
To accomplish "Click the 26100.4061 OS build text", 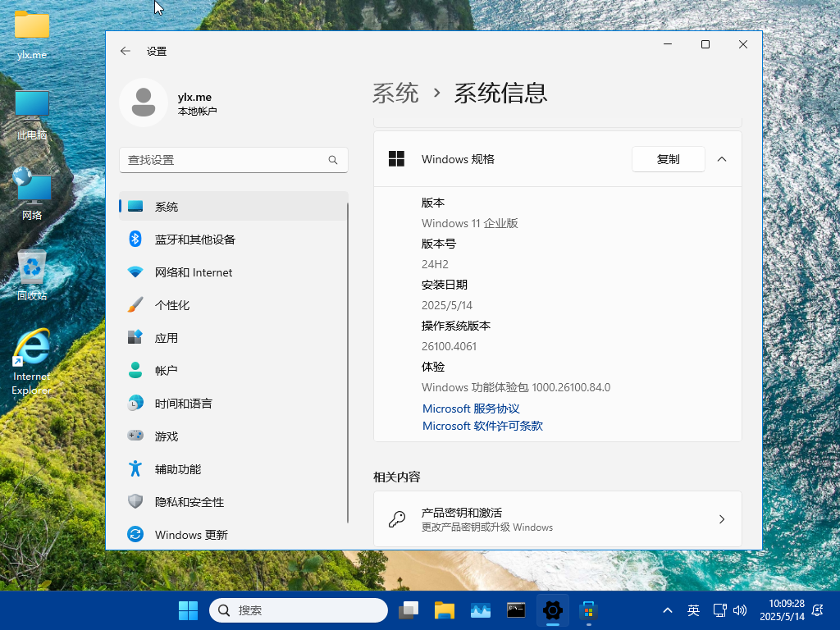I will [449, 346].
